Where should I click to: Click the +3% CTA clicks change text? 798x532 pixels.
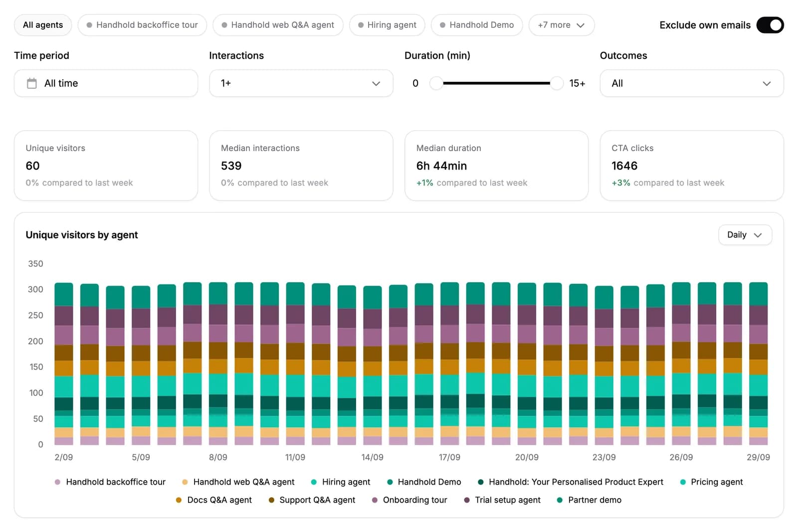[x=621, y=183]
